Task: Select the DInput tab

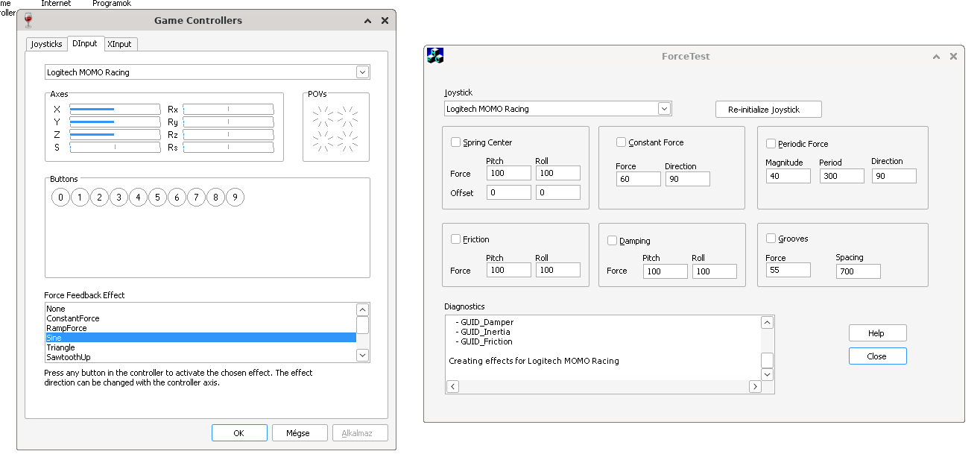Action: 85,43
